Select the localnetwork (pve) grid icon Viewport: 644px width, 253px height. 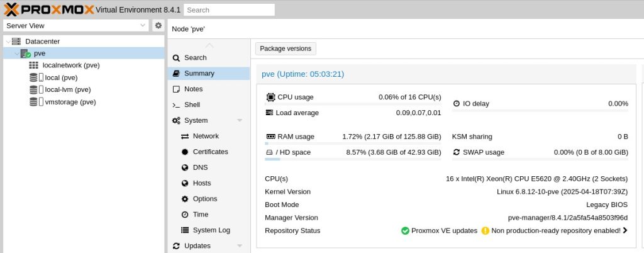pyautogui.click(x=34, y=65)
